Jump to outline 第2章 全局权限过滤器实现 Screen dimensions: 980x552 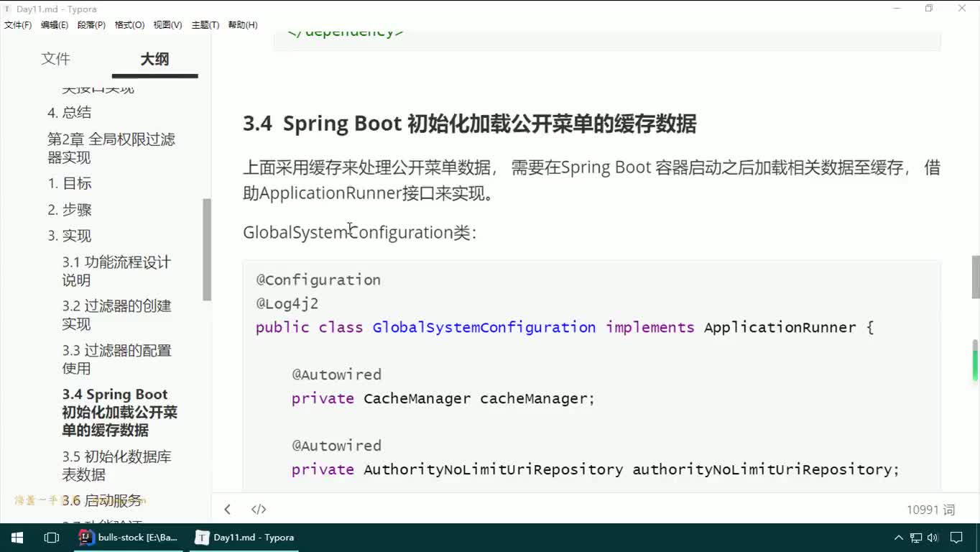111,148
